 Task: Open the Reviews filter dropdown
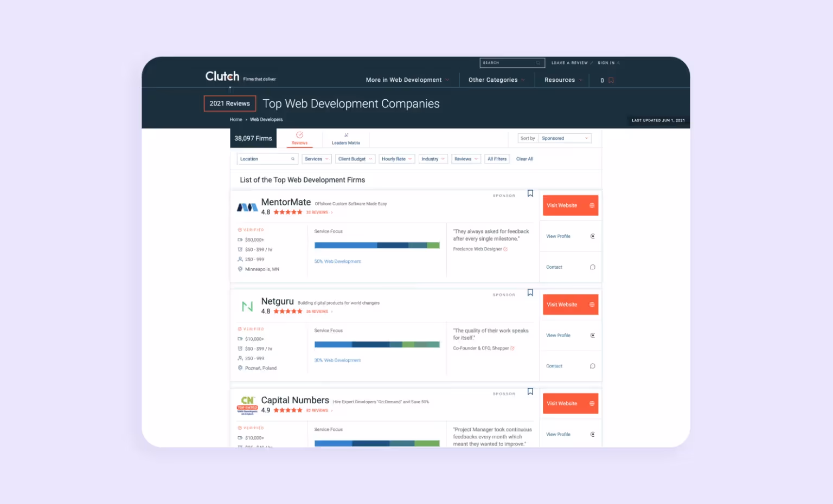click(466, 159)
